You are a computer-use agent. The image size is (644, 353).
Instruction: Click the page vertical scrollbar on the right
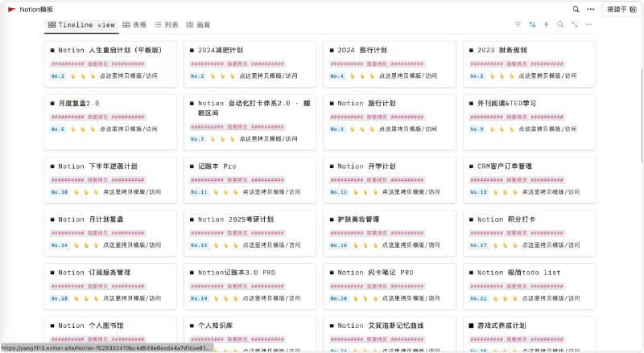coord(642,117)
